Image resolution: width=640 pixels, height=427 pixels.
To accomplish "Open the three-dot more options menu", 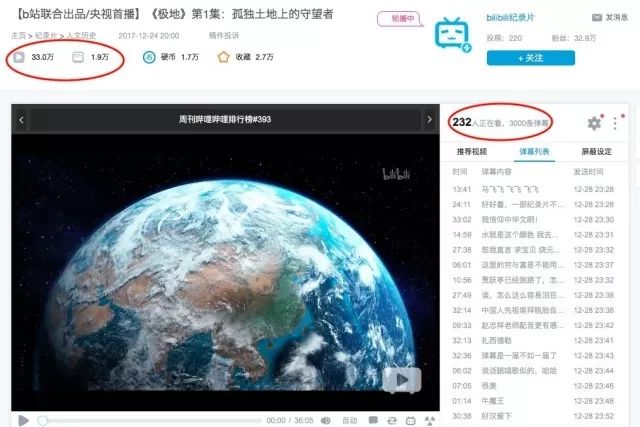I will [615, 123].
